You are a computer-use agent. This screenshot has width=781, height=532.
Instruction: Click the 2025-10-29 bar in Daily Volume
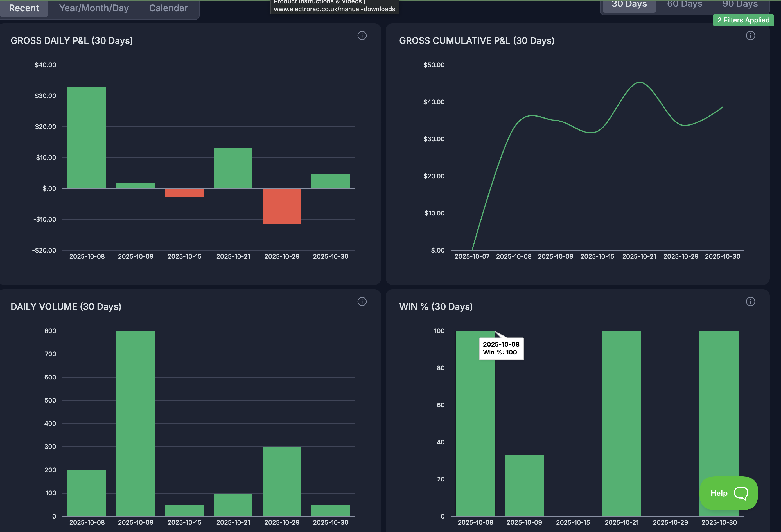point(282,481)
